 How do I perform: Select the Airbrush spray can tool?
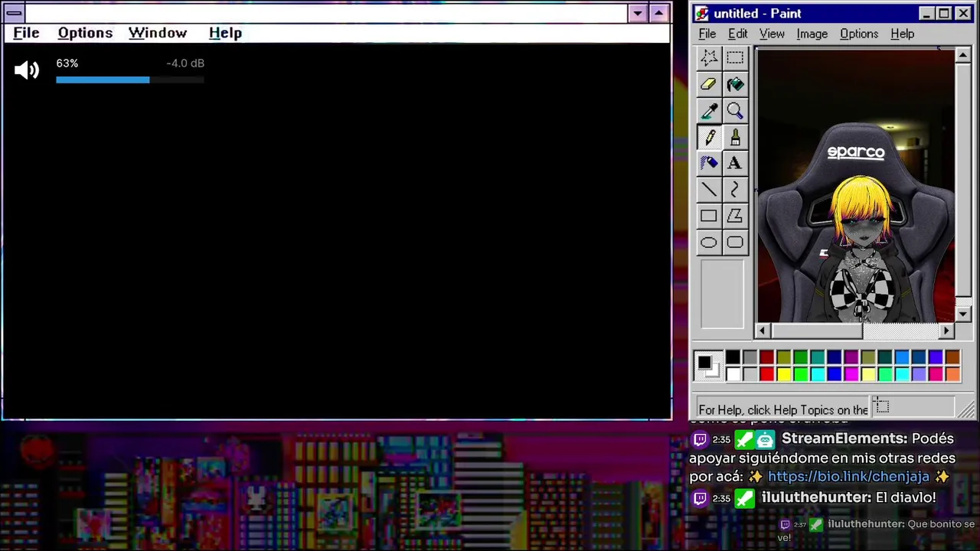[x=708, y=163]
